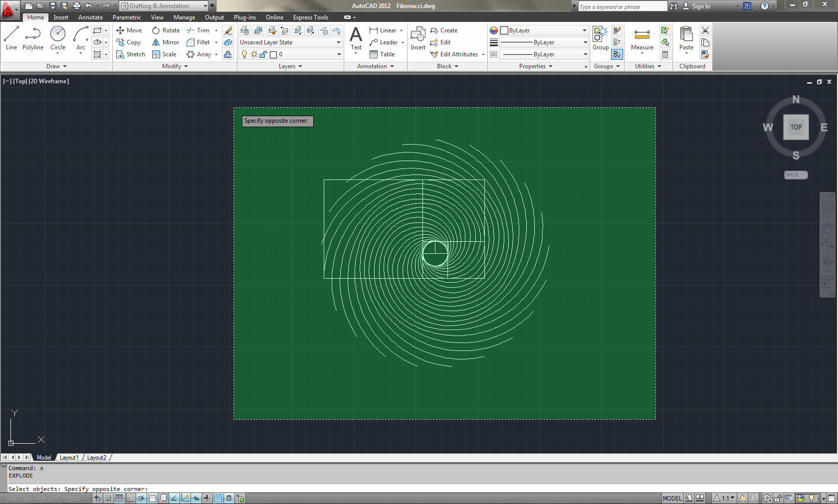Open the Layer Properties manager

tap(244, 30)
